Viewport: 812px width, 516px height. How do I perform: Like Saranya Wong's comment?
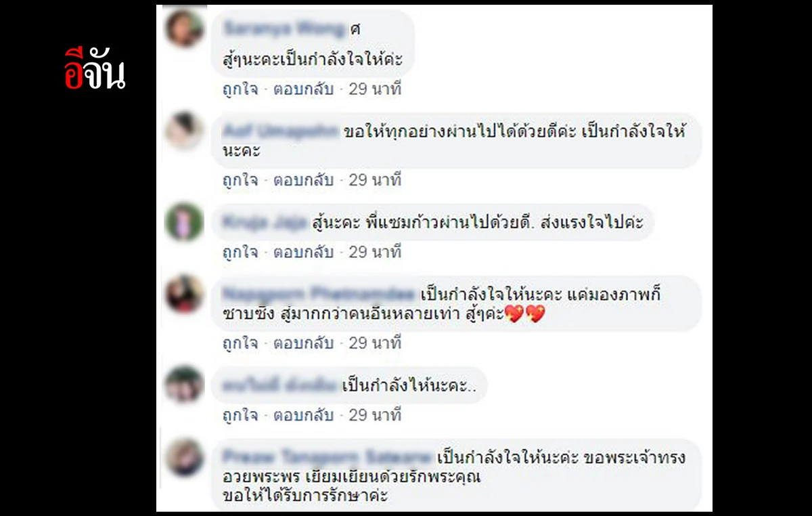(x=240, y=89)
